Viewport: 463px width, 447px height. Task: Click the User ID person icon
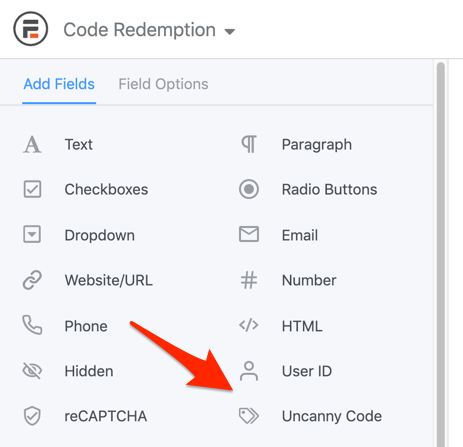[x=249, y=371]
